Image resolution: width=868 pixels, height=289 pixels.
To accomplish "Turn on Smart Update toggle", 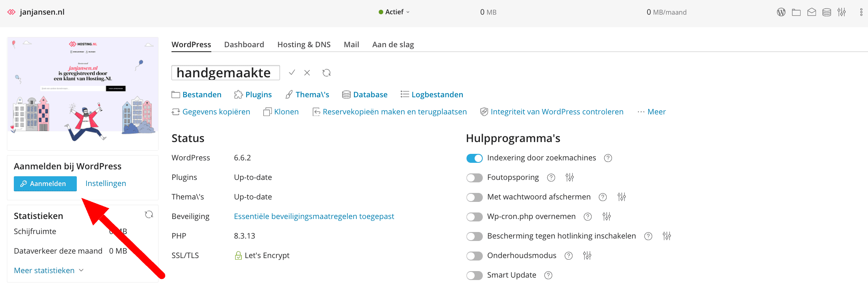I will (x=474, y=275).
